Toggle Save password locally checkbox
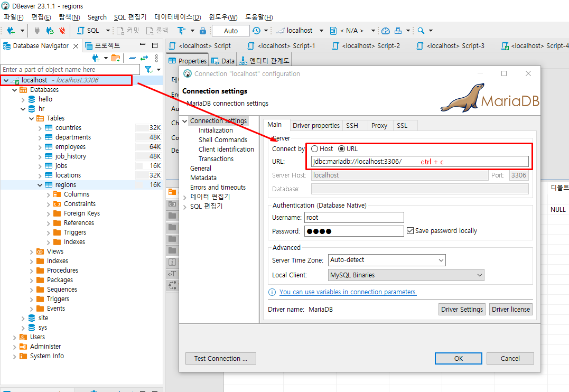 410,231
